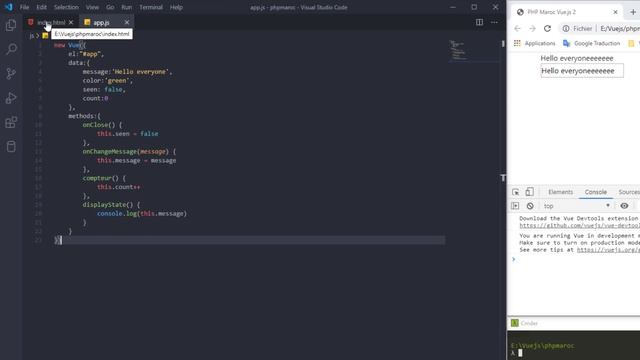
Task: Clear the DevTools console
Action: (x=530, y=206)
